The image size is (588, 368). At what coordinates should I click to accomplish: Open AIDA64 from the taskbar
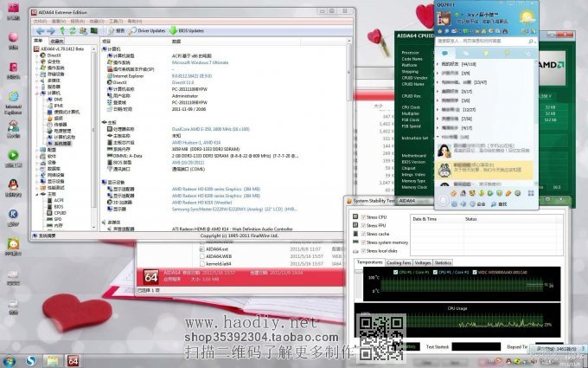pyautogui.click(x=73, y=359)
